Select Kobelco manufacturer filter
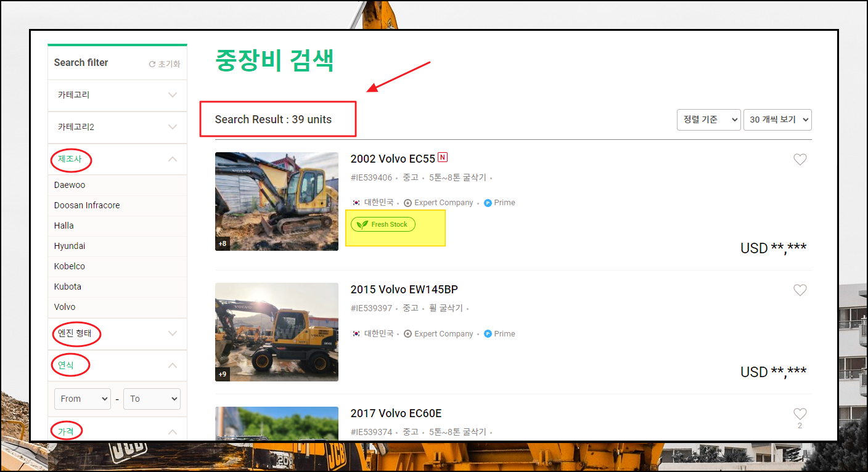868x472 pixels. point(117,266)
